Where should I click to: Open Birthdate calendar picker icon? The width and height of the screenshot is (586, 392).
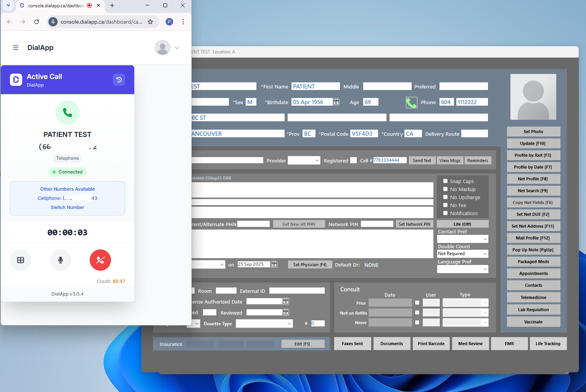pos(336,102)
